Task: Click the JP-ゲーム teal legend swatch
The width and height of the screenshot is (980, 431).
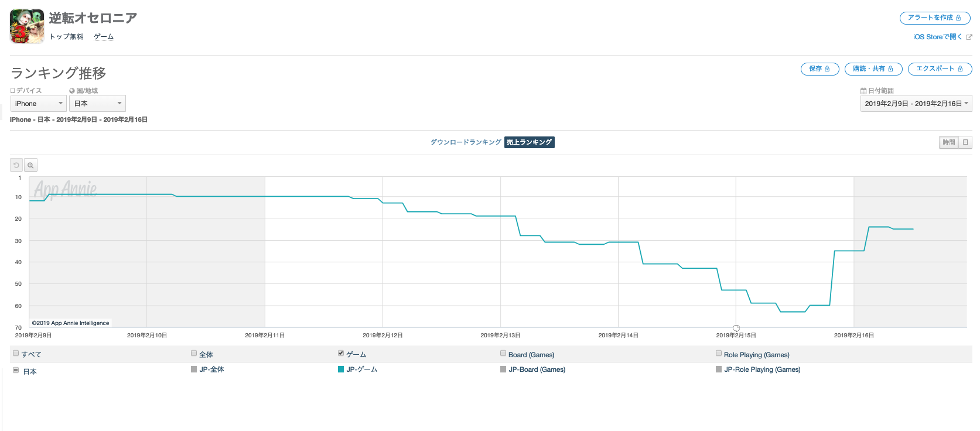Action: pos(341,370)
